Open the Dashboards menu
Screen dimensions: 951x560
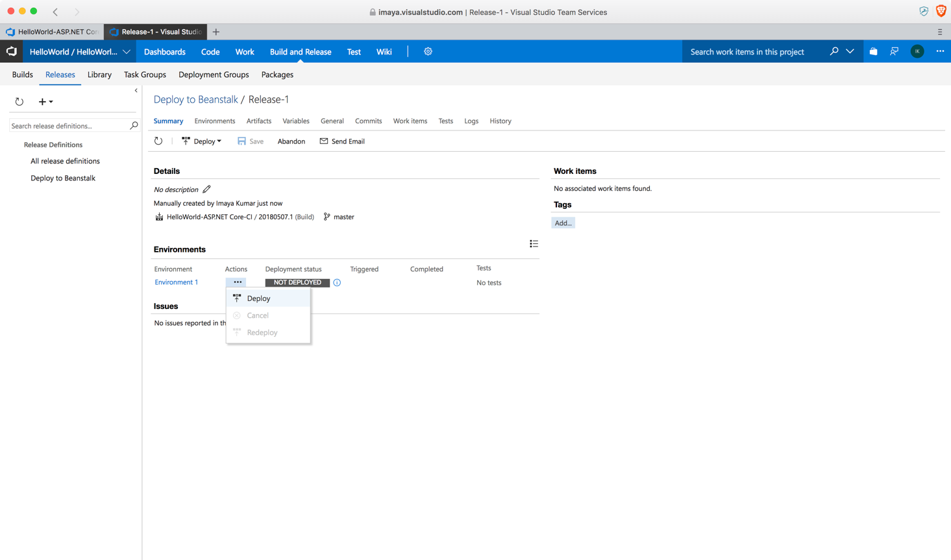click(x=165, y=51)
